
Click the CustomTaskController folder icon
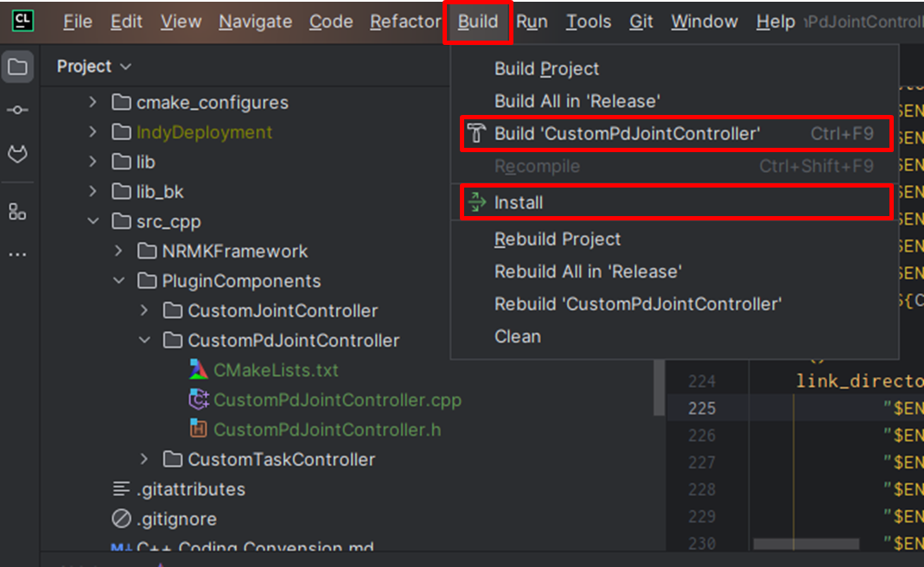(173, 459)
